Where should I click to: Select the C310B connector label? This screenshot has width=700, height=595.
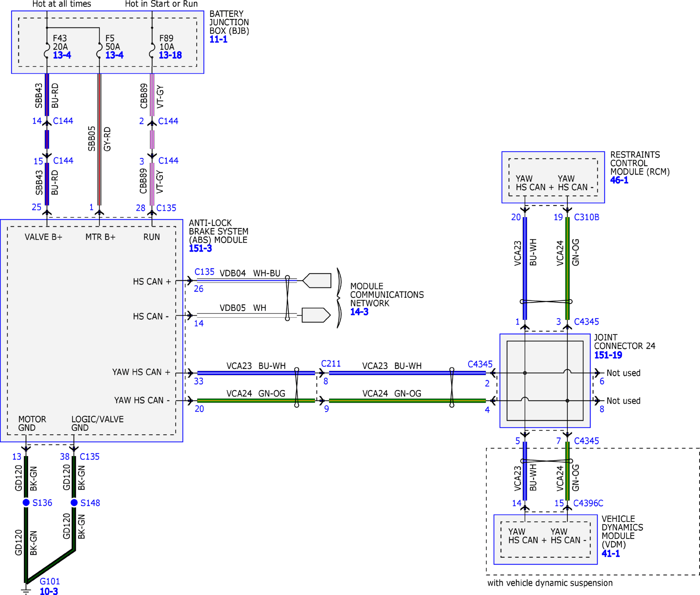[587, 217]
